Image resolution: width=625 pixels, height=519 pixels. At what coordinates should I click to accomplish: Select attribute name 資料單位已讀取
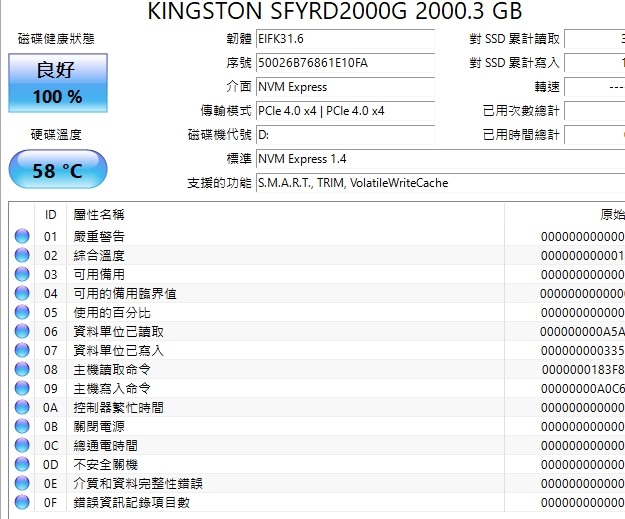click(x=118, y=332)
